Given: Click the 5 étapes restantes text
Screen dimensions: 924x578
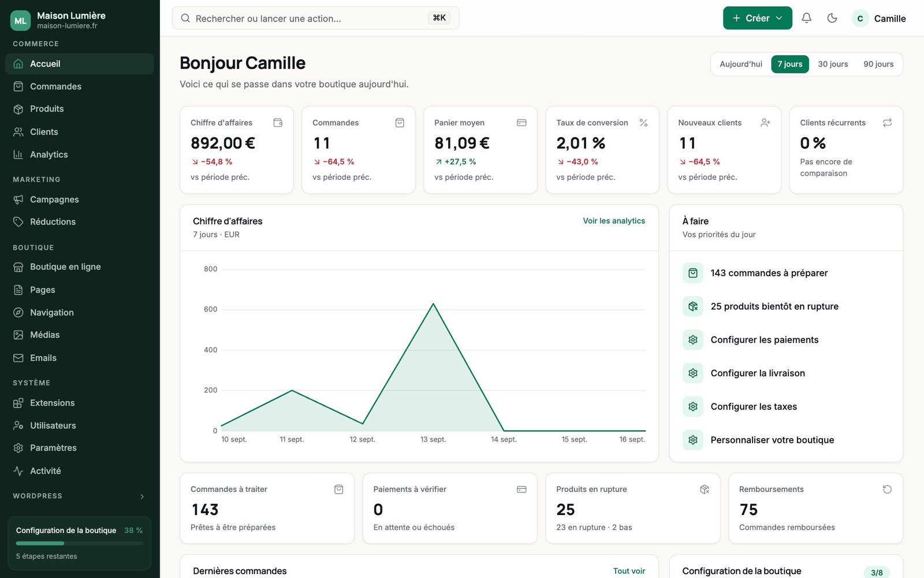Looking at the screenshot, I should tap(46, 557).
